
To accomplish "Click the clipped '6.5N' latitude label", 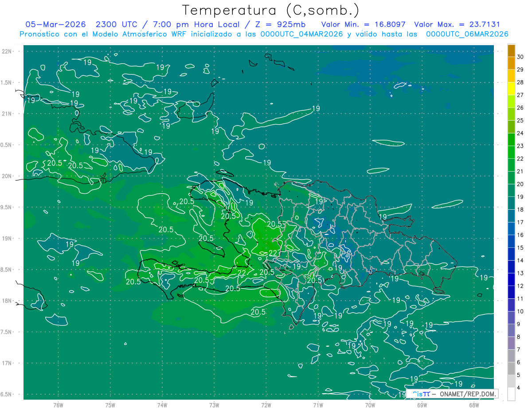I will (x=6, y=395).
